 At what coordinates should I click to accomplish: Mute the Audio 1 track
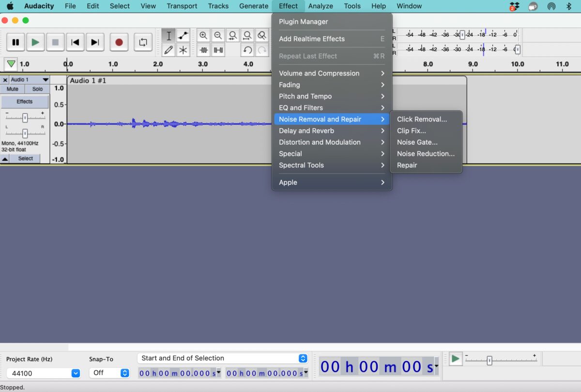pyautogui.click(x=13, y=89)
